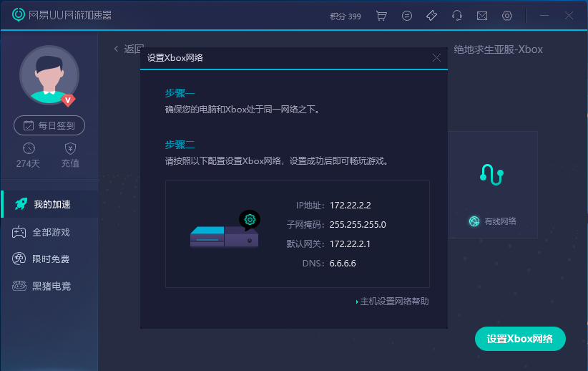Open the mail messages icon

tap(482, 16)
